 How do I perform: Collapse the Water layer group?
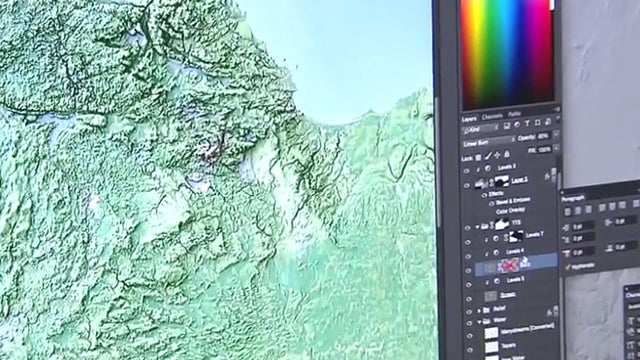479,322
